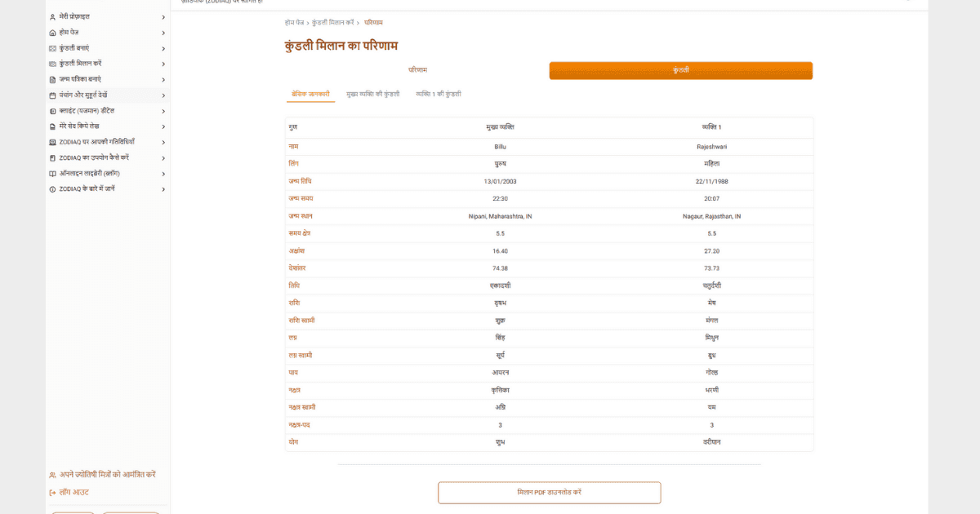Click the document icon beside जन्म पत्रिका बनाएं

(x=53, y=79)
